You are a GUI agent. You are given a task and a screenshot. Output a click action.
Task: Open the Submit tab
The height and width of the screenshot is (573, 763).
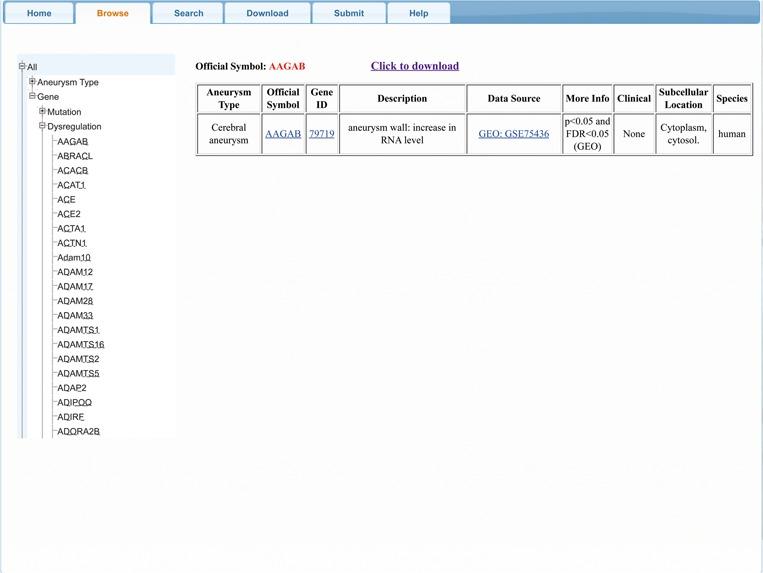[349, 13]
